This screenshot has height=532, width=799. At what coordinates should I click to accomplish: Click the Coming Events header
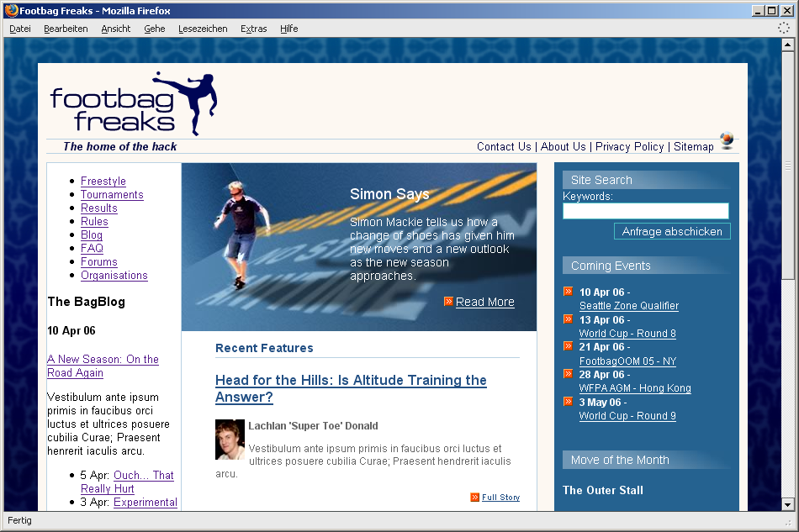pos(646,266)
